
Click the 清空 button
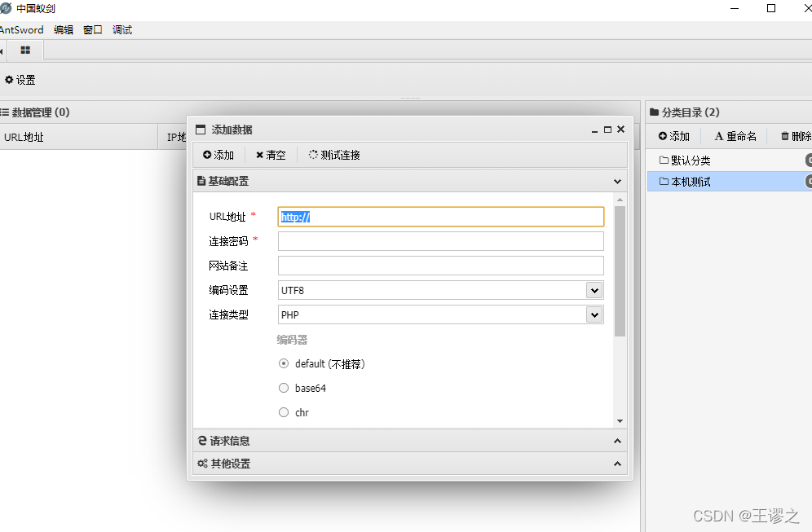[x=271, y=155]
